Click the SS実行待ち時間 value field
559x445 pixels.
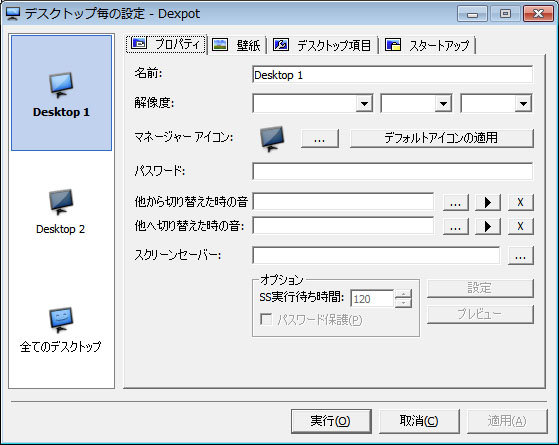372,298
